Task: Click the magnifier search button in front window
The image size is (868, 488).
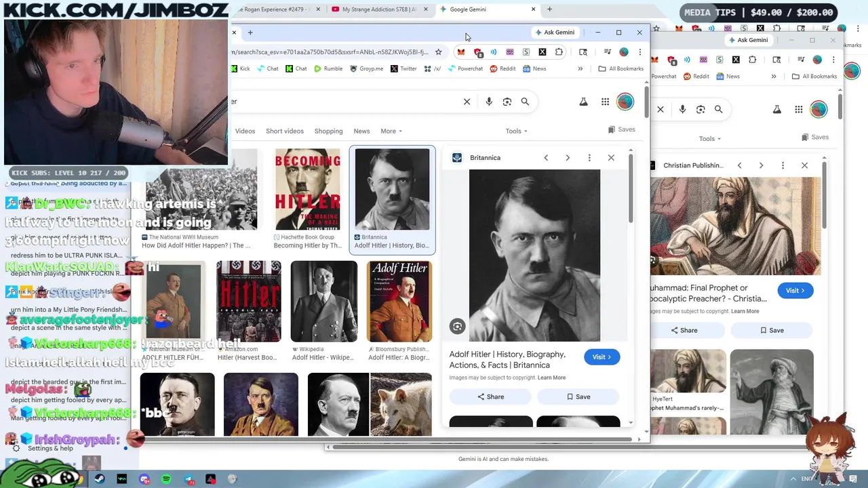Action: point(525,102)
